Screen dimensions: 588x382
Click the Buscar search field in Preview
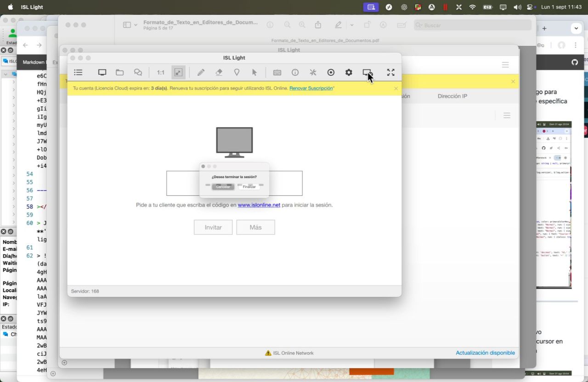coord(473,25)
